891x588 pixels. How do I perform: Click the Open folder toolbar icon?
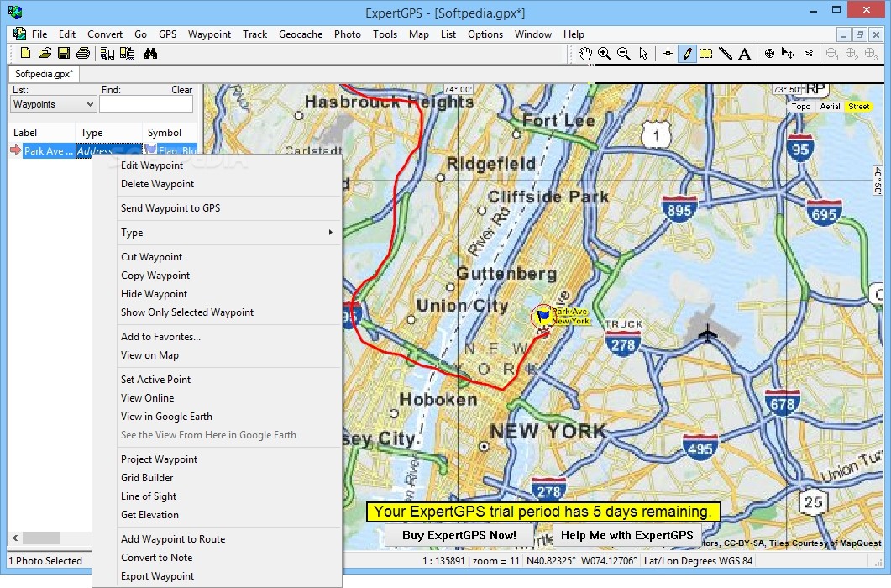point(45,54)
